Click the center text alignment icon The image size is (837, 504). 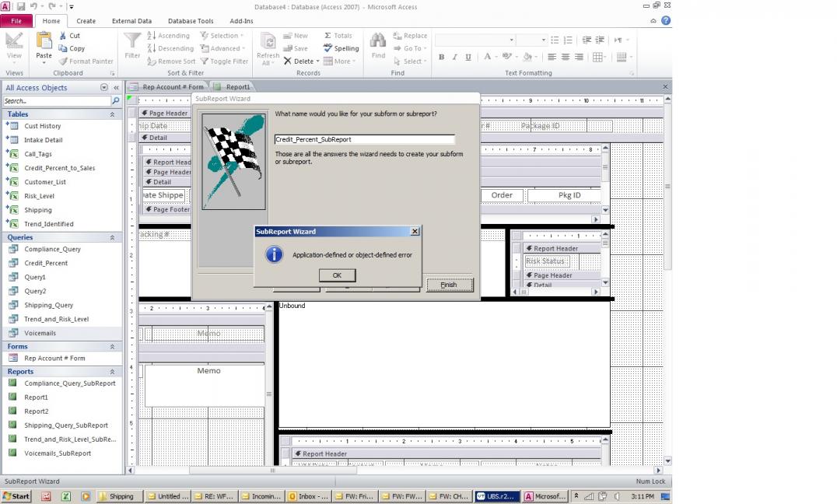point(566,57)
